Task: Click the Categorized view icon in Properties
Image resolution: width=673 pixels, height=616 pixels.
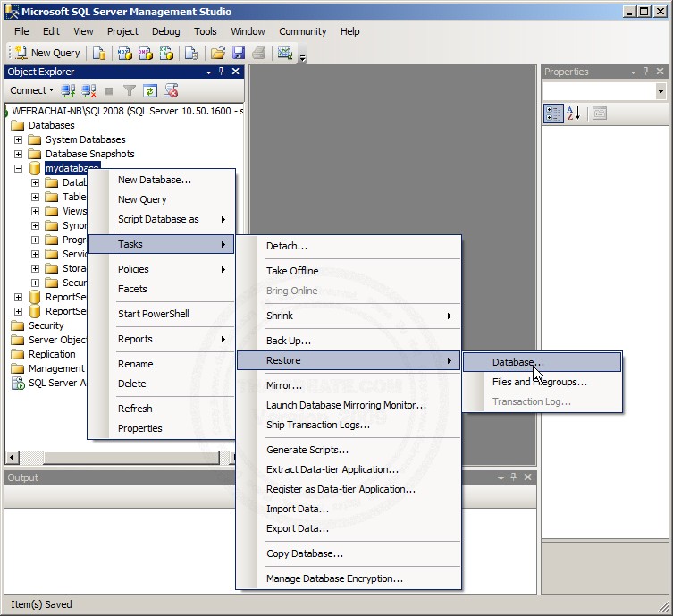Action: pyautogui.click(x=553, y=114)
